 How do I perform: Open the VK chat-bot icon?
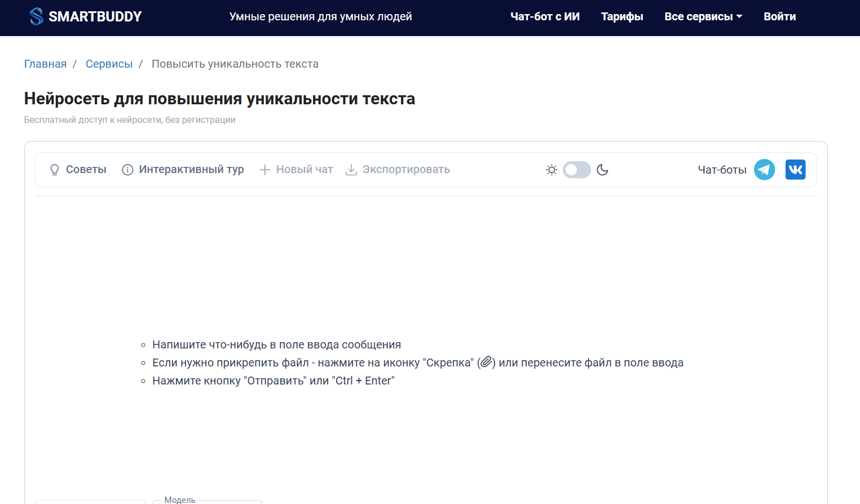pyautogui.click(x=795, y=170)
